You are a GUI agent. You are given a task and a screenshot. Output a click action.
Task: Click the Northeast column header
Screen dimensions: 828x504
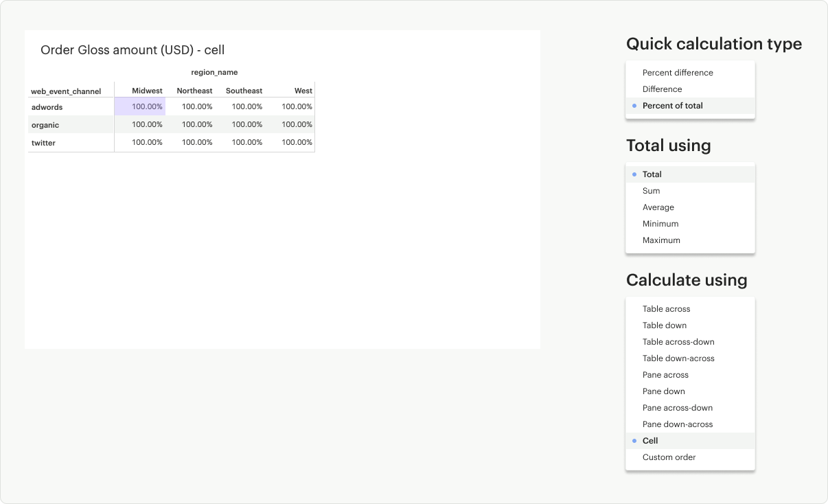tap(194, 91)
